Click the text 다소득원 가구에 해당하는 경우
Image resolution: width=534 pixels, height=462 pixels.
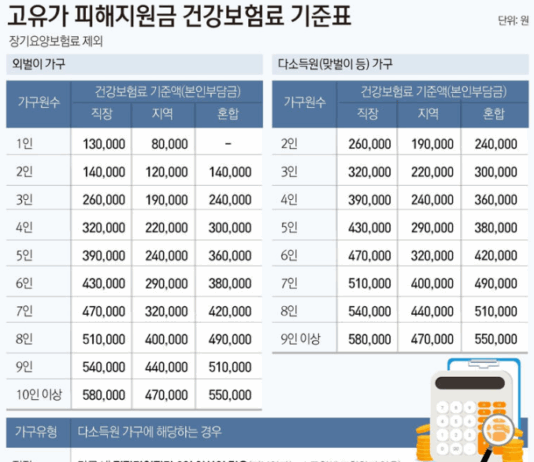click(x=150, y=432)
